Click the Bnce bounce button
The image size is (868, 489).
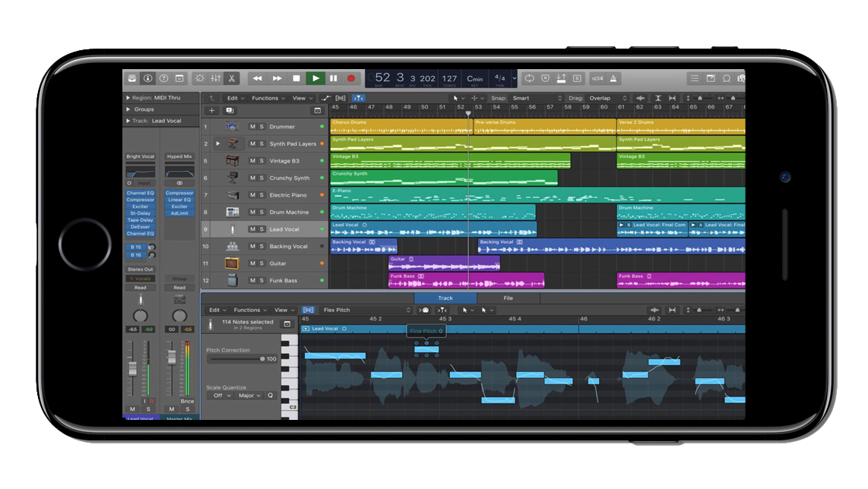pos(187,401)
